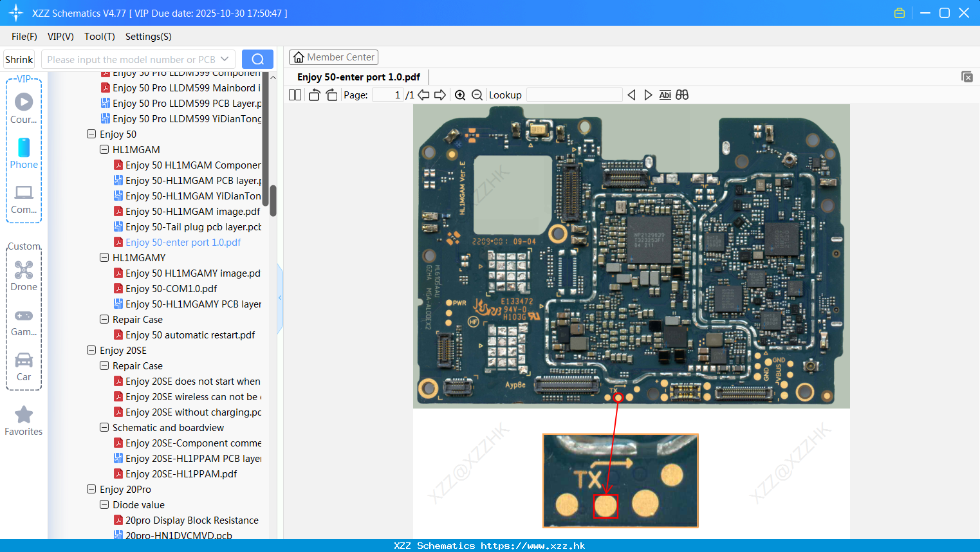Screen dimensions: 980x552
Task: Open the Computer category in the sidebar
Action: (x=24, y=199)
